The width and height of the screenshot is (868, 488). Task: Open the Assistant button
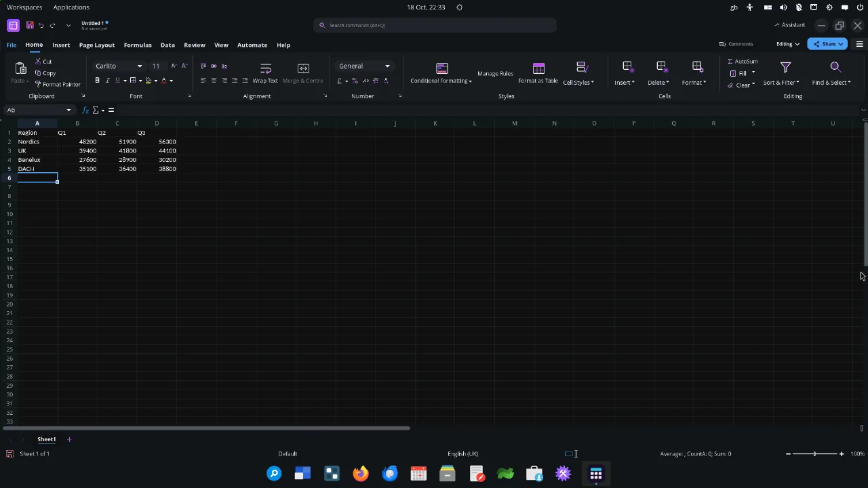[x=789, y=25]
